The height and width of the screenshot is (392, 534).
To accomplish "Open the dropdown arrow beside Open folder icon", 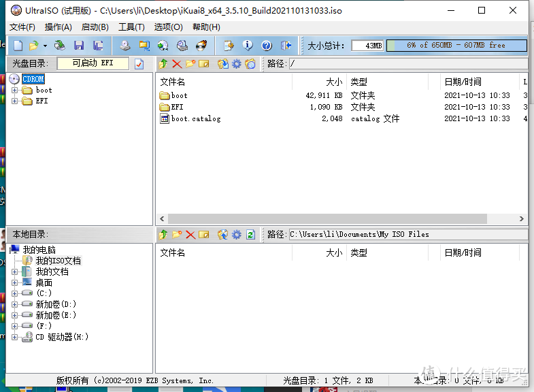I will (46, 46).
